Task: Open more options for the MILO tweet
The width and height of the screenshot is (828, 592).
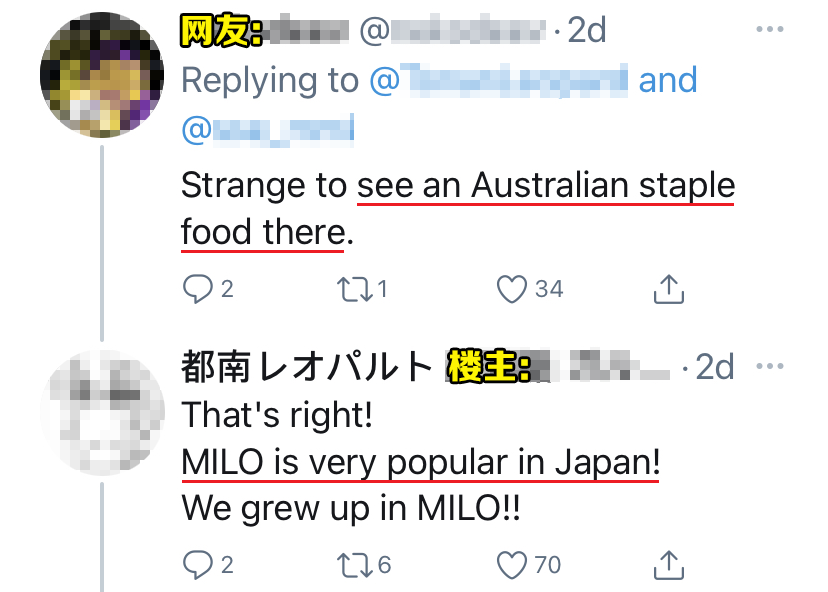Action: (770, 366)
